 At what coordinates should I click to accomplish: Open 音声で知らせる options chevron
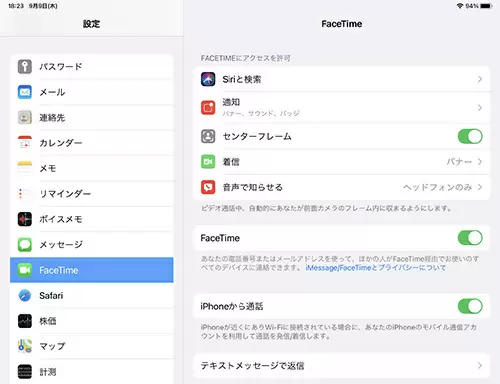[480, 187]
